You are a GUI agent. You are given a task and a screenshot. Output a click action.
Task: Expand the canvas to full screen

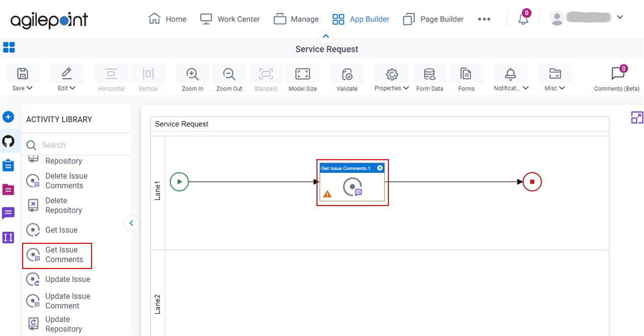click(x=637, y=117)
